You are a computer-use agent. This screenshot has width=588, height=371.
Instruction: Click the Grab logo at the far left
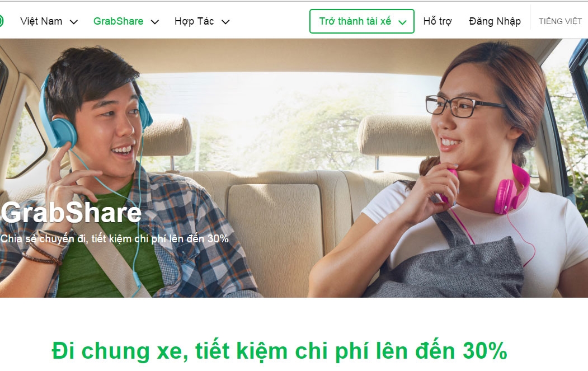[1, 21]
